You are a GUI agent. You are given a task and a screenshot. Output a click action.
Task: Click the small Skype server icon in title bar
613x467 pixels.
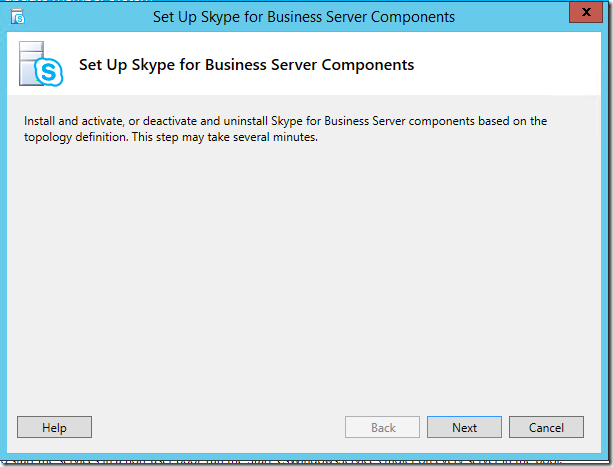pyautogui.click(x=18, y=17)
